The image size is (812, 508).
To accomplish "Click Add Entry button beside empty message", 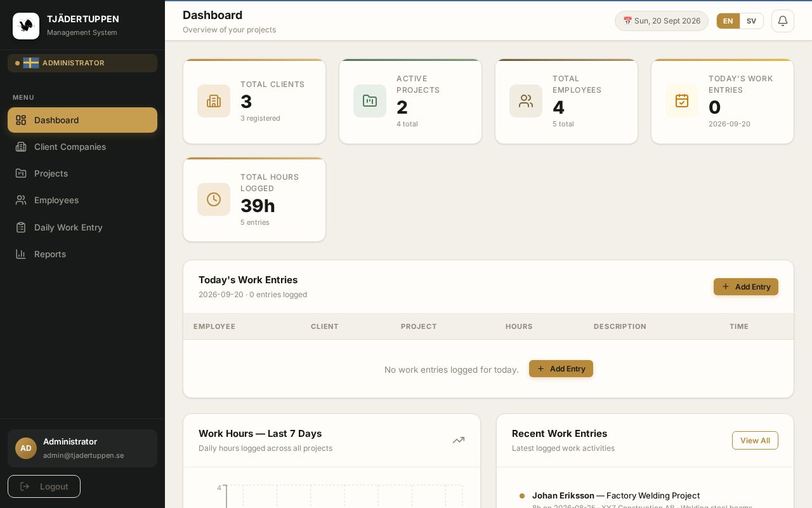I will click(x=561, y=369).
